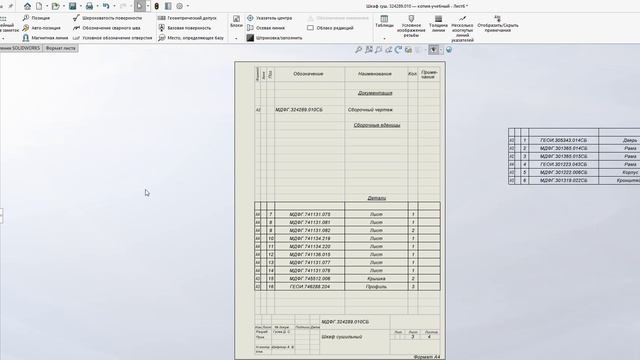Open Толщина линии line thickness

coord(438,24)
